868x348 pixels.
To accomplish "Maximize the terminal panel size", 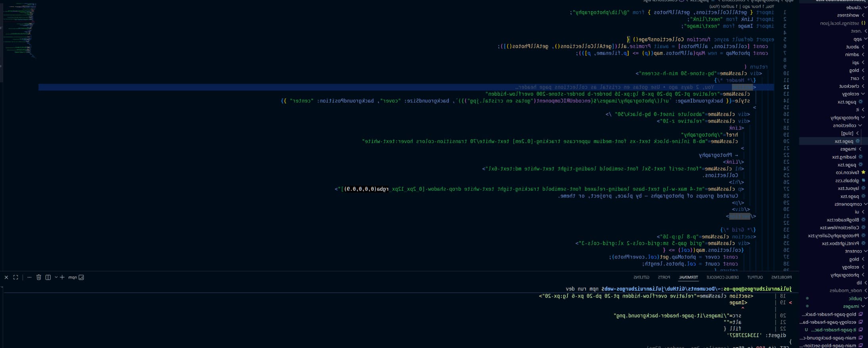I will 16,277.
